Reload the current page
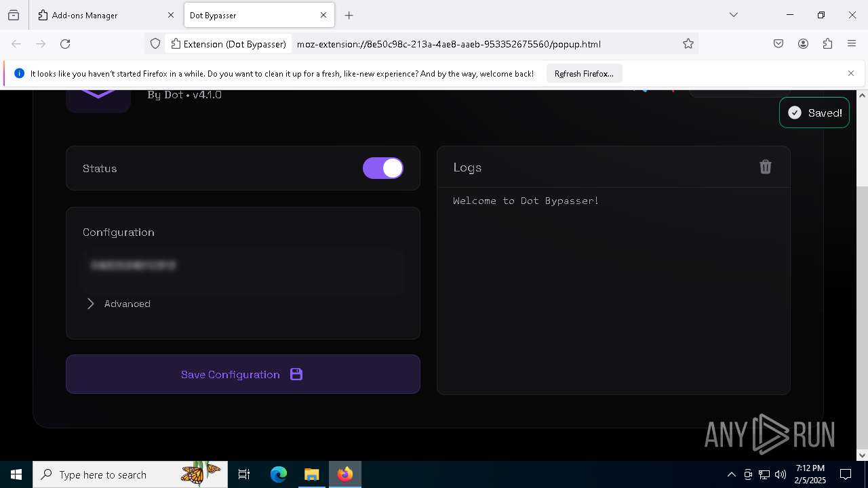Viewport: 868px width, 488px height. tap(65, 44)
